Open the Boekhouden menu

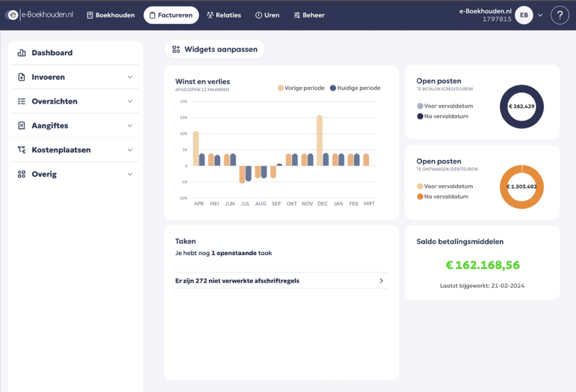click(x=110, y=15)
